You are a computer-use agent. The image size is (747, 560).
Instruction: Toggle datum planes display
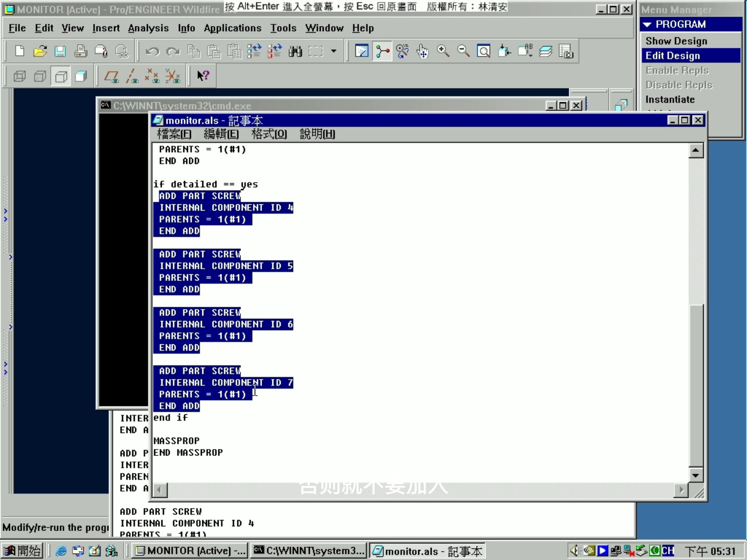(x=112, y=76)
